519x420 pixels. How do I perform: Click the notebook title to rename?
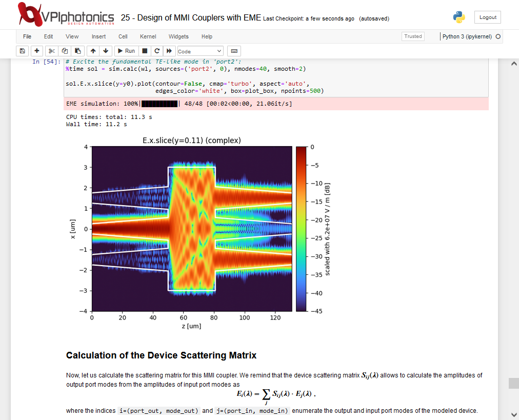[191, 17]
